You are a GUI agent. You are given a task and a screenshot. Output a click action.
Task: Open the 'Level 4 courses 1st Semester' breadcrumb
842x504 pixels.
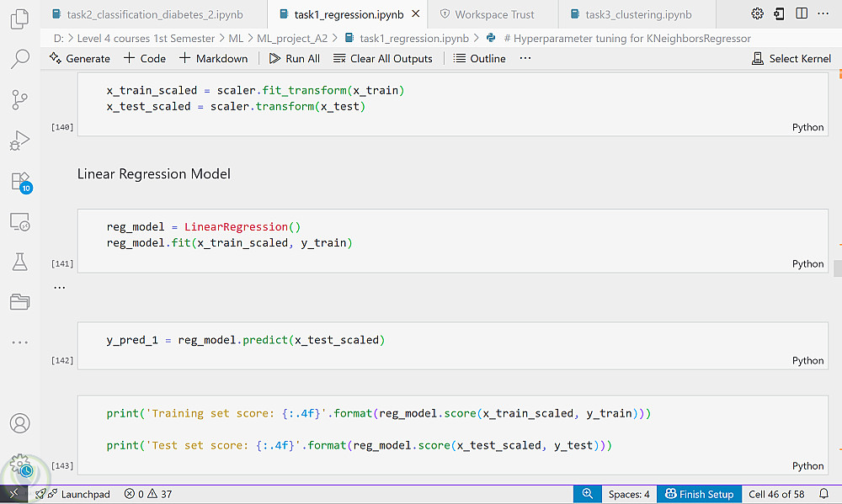146,38
